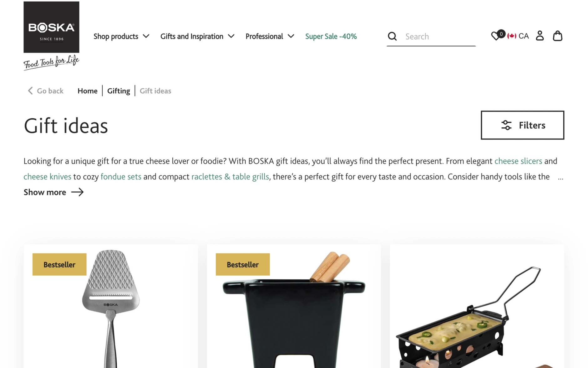Open the shopping bag cart
This screenshot has width=588, height=368.
point(558,36)
